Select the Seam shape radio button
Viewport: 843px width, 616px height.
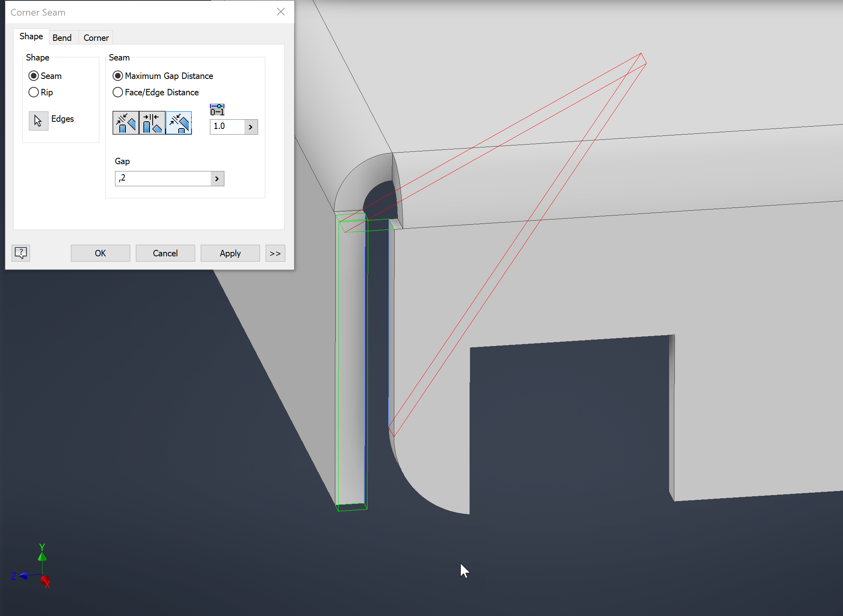(x=34, y=76)
